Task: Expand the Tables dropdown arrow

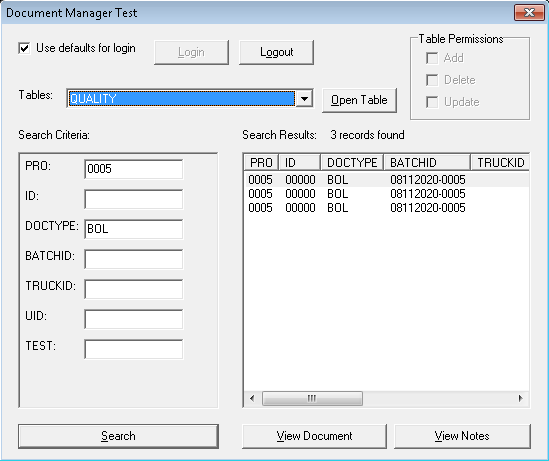Action: 304,99
